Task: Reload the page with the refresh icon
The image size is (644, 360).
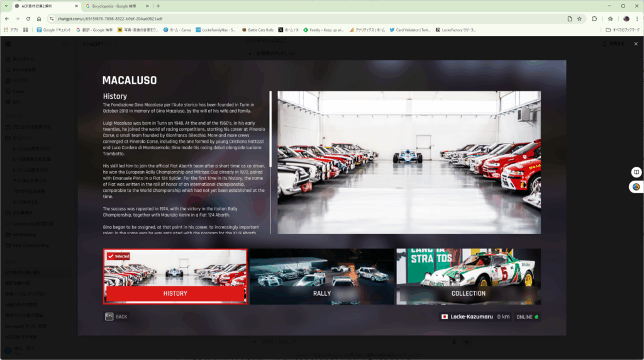Action: (28, 19)
